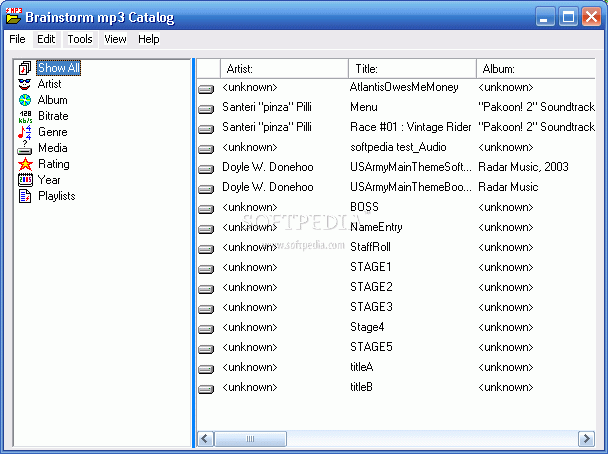Sort by the Title: column header
The image size is (608, 454).
point(412,69)
